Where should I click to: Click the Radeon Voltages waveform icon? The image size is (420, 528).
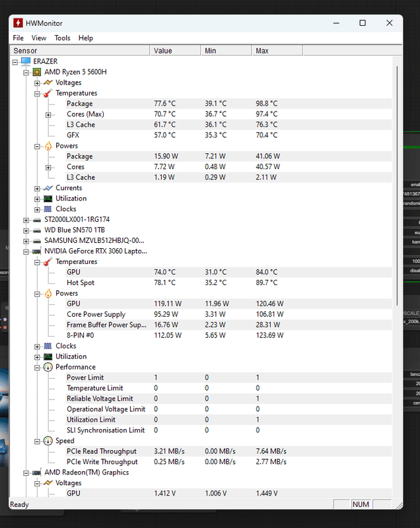tap(48, 483)
